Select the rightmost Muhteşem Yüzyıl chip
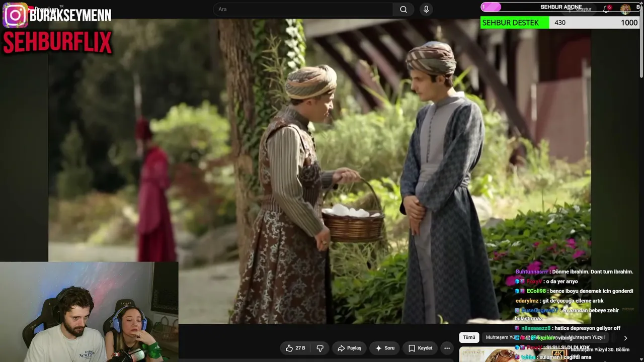Viewport: 644px width, 362px height. pos(587,337)
